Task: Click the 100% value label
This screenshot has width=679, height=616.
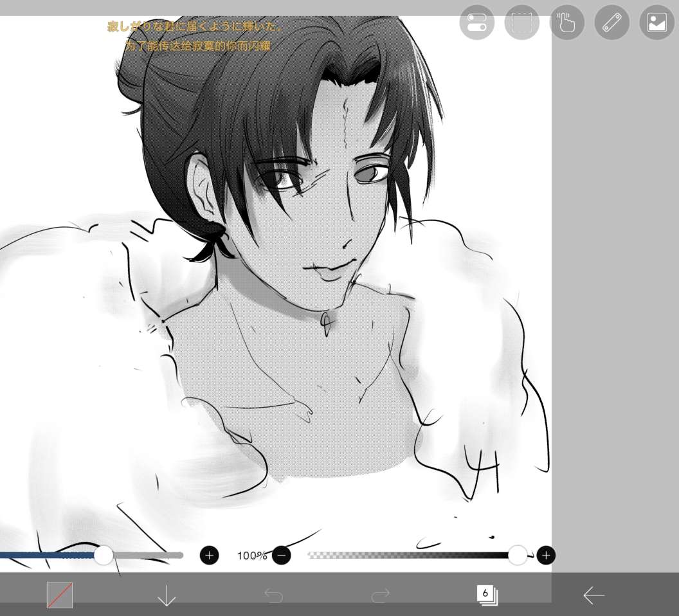Action: coord(251,556)
